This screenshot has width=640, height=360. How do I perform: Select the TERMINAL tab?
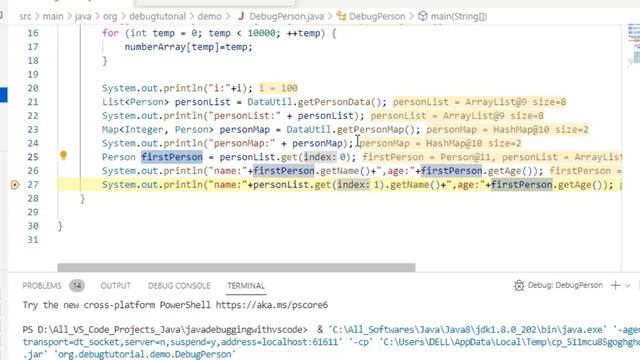click(246, 286)
